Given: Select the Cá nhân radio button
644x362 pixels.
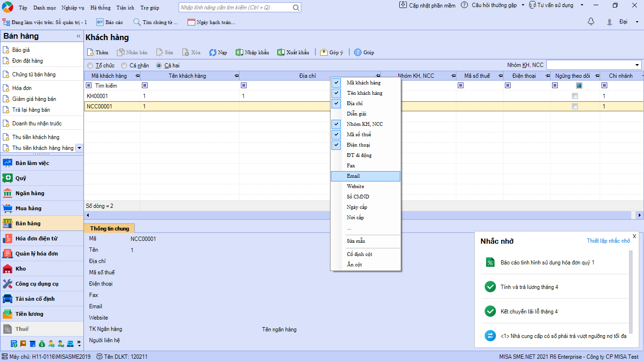Looking at the screenshot, I should click(124, 66).
